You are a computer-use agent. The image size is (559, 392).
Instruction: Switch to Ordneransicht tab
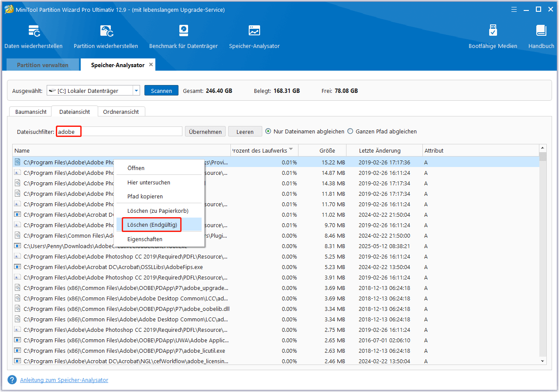[x=121, y=112]
